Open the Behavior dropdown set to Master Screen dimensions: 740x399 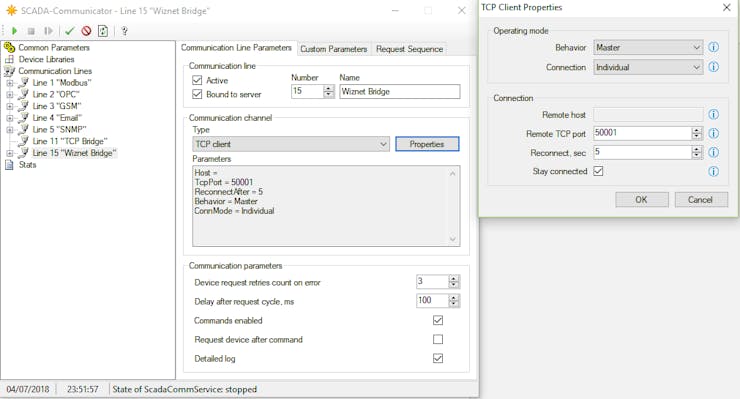coord(648,47)
